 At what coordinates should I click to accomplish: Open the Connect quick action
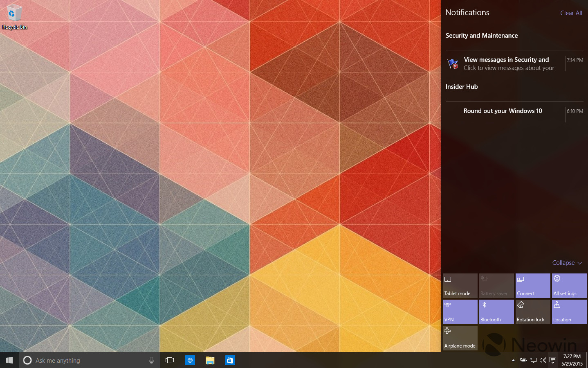click(533, 286)
